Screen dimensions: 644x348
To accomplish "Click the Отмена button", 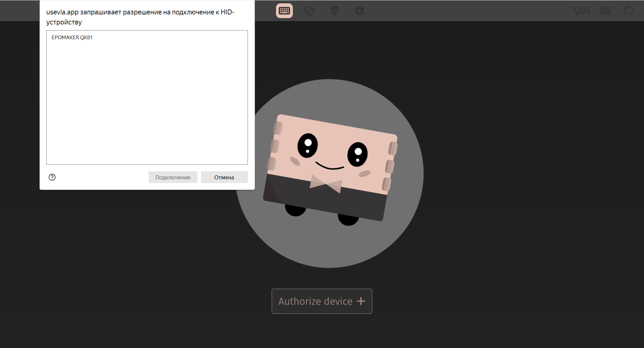I will [x=224, y=177].
